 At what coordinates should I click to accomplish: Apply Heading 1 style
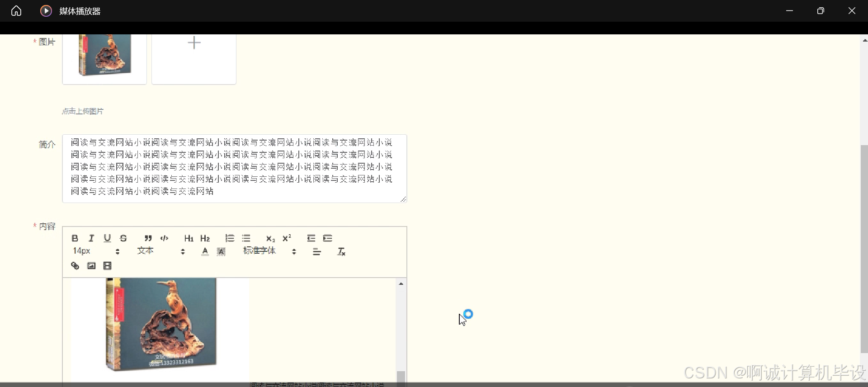189,238
